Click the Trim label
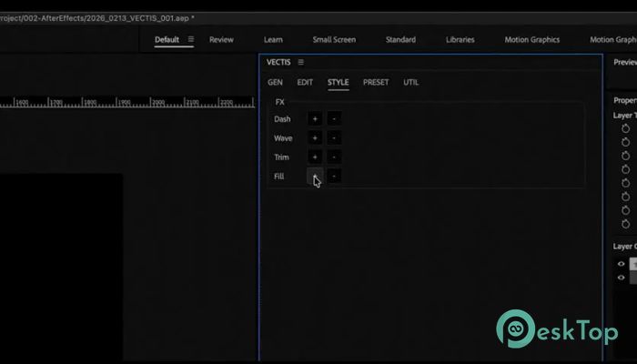The width and height of the screenshot is (637, 364). click(281, 157)
